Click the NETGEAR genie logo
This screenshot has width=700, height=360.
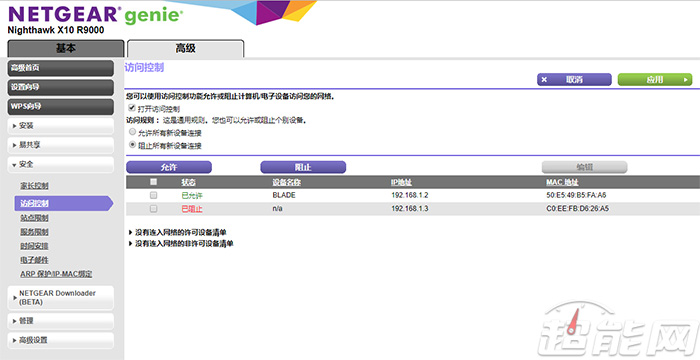coord(96,15)
